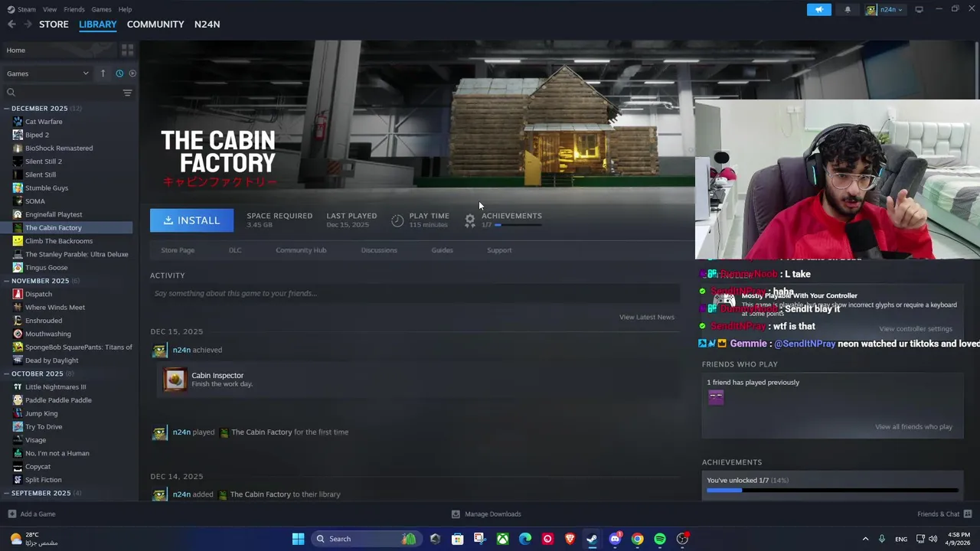
Task: Select Enshrouded in the library list
Action: click(x=44, y=321)
